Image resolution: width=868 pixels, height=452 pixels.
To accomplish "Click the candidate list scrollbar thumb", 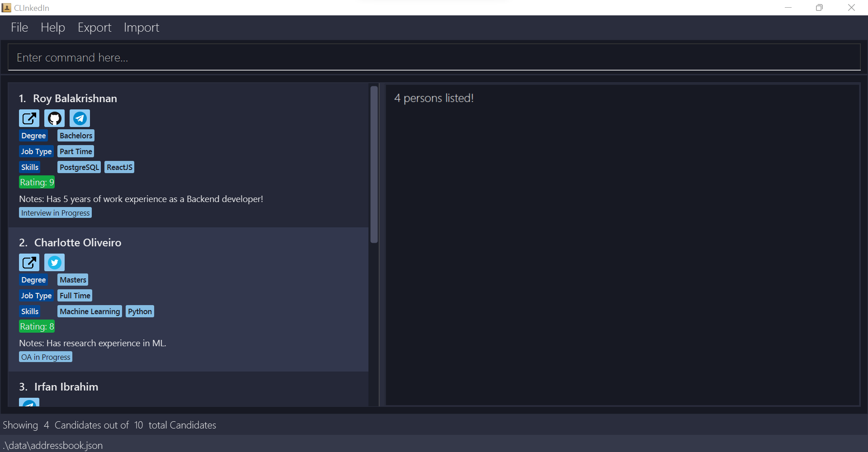I will (374, 165).
